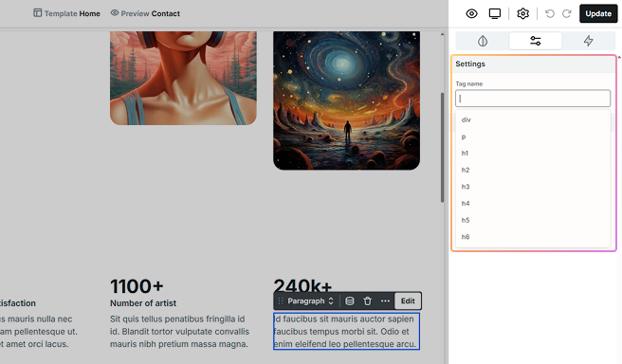Click the canvas scroll-up arrow

tap(442, 34)
